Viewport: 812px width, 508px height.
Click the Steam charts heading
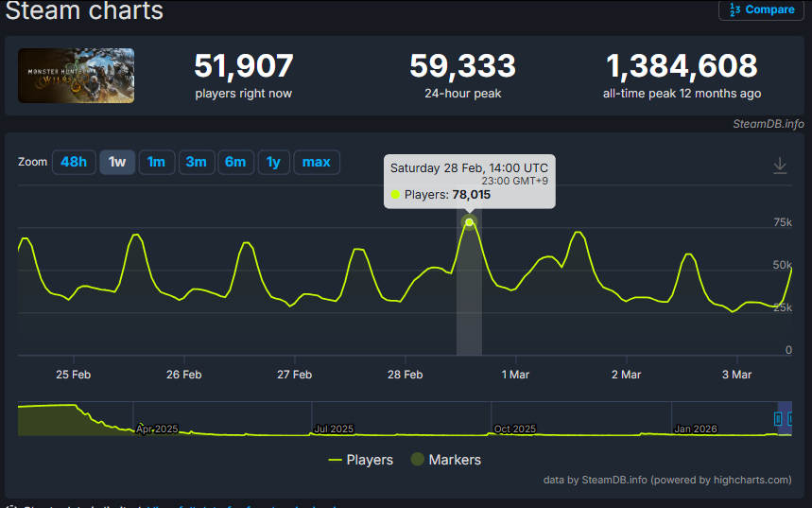(84, 10)
